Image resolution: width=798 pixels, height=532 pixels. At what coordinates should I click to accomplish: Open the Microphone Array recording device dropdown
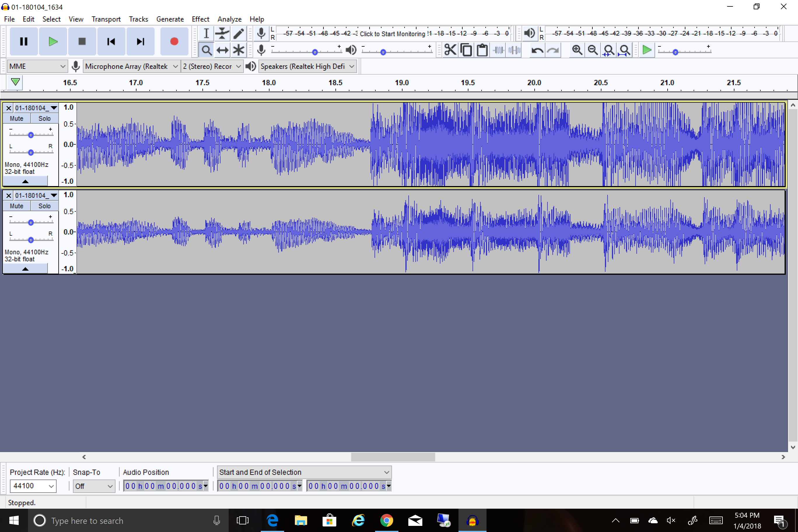132,66
